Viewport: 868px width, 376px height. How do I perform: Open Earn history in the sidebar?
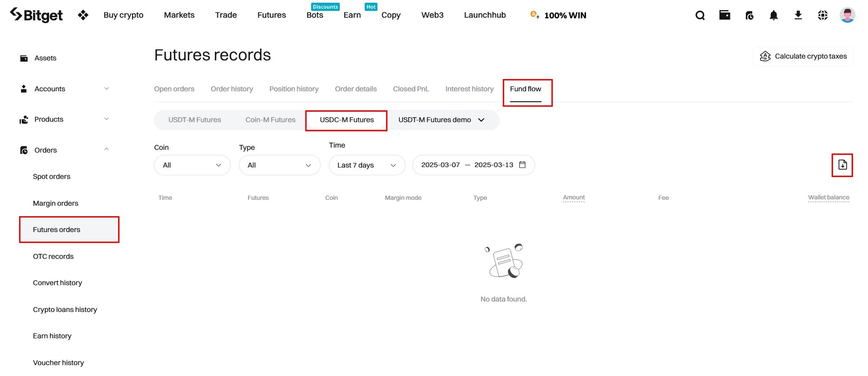52,336
